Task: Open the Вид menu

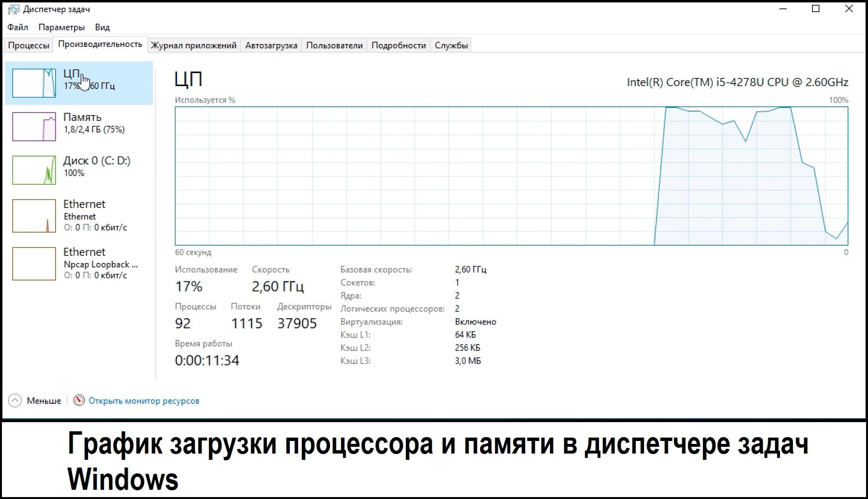Action: pos(102,27)
